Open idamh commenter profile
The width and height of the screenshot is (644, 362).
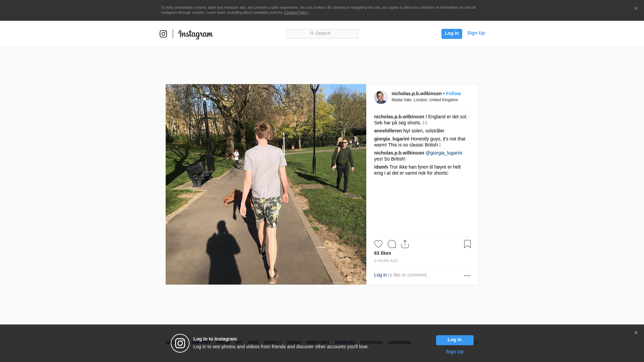pos(381,167)
